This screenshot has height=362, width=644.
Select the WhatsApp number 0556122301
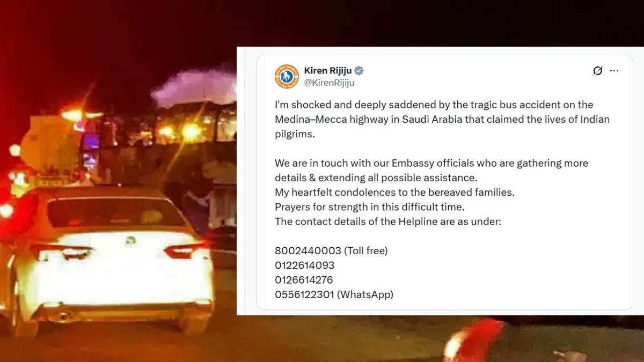click(x=305, y=294)
